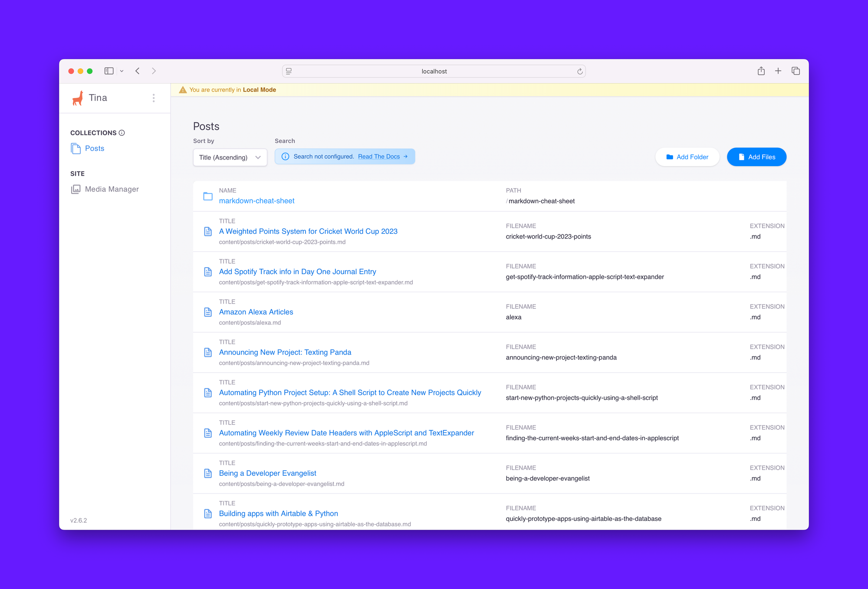Screen dimensions: 868x589
Task: Expand the sidebar tab chevron in Safari
Action: [x=122, y=71]
